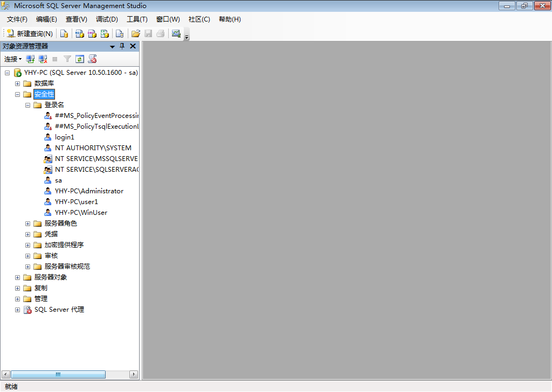
Task: Click the print icon in the toolbar
Action: tap(161, 33)
